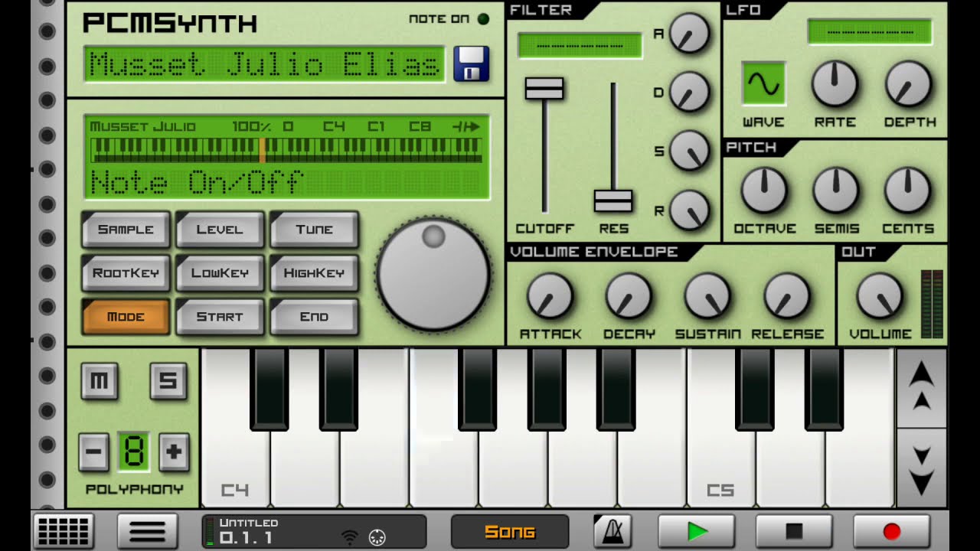Viewport: 980px width, 551px height.
Task: Toggle the M mute button
Action: (100, 380)
